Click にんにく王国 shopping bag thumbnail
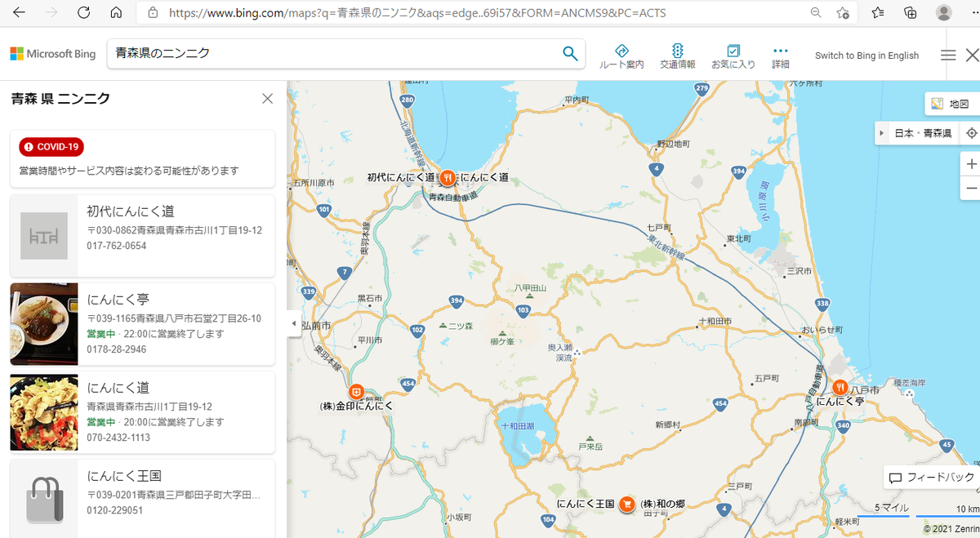 point(44,500)
